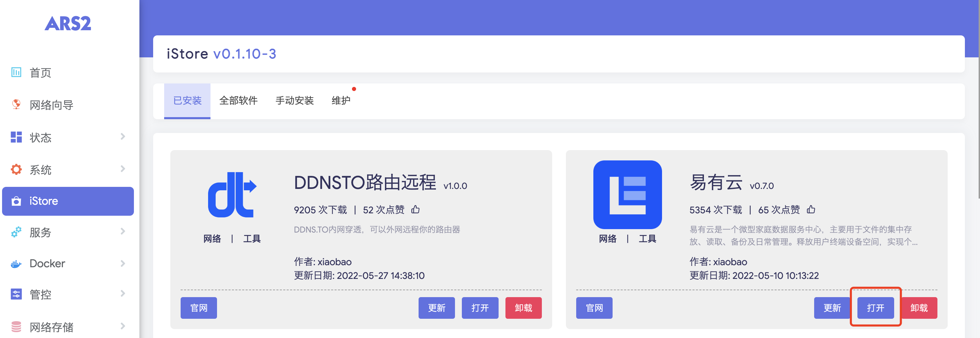
Task: Expand the 状态 menu chevron
Action: 123,136
